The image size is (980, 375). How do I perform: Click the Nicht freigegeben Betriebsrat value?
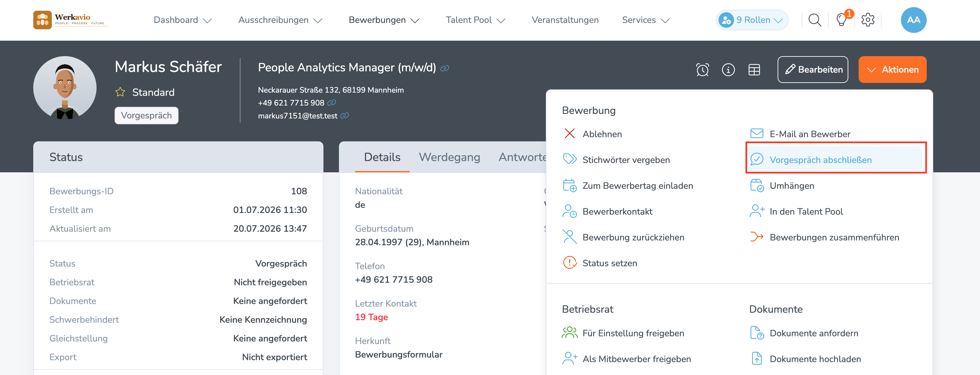point(270,282)
